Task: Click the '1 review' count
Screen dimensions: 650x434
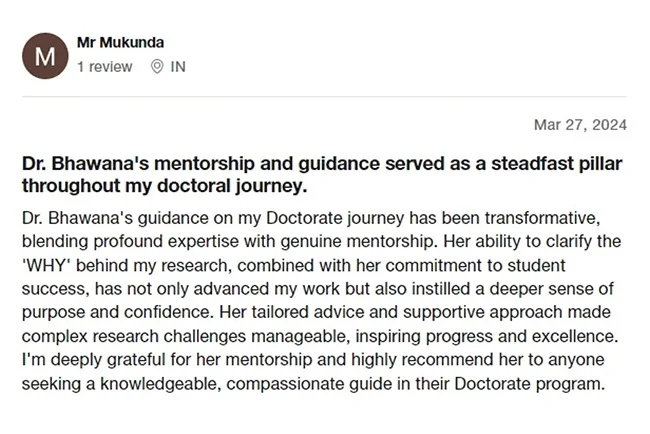Action: point(104,67)
